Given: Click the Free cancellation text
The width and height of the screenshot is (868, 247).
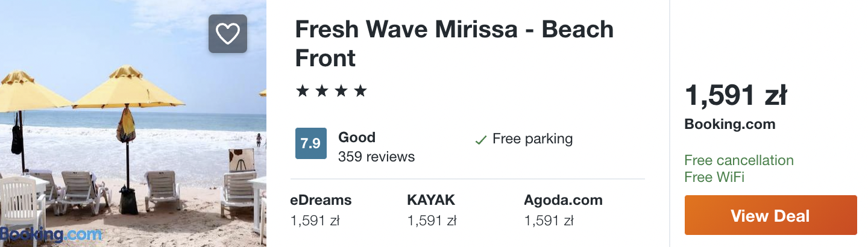Looking at the screenshot, I should coord(739,160).
